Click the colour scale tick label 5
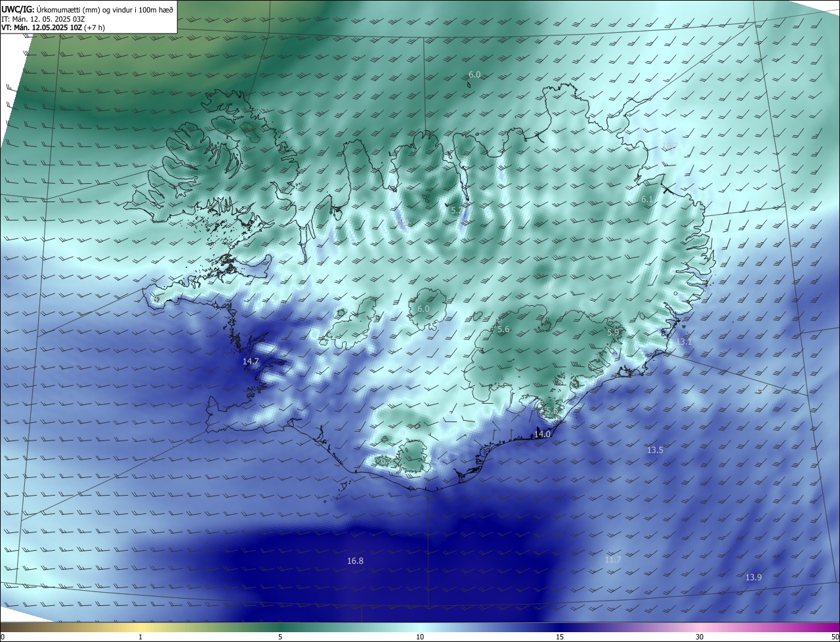The height and width of the screenshot is (642, 840). pos(280,637)
